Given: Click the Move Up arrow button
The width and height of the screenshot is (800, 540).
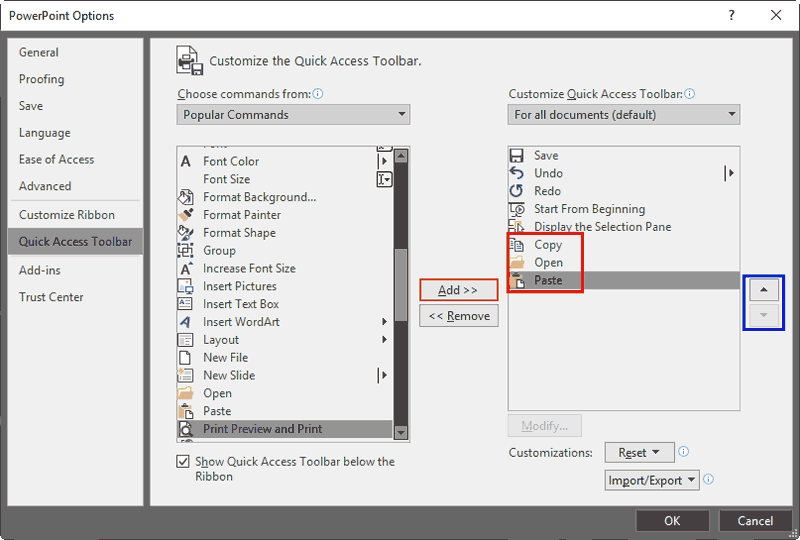Looking at the screenshot, I should pyautogui.click(x=764, y=290).
